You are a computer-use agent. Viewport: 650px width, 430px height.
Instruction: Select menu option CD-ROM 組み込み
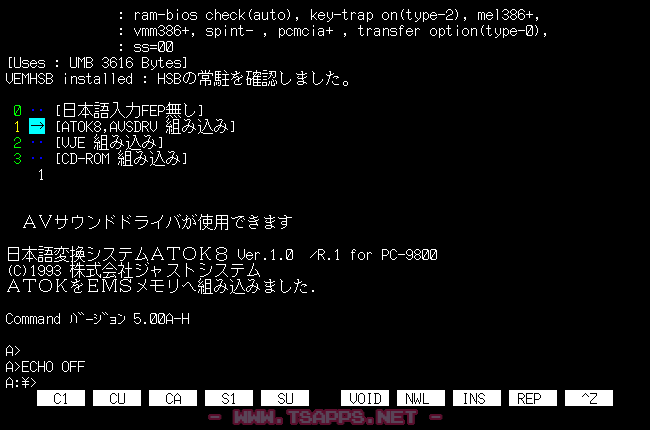(121, 158)
